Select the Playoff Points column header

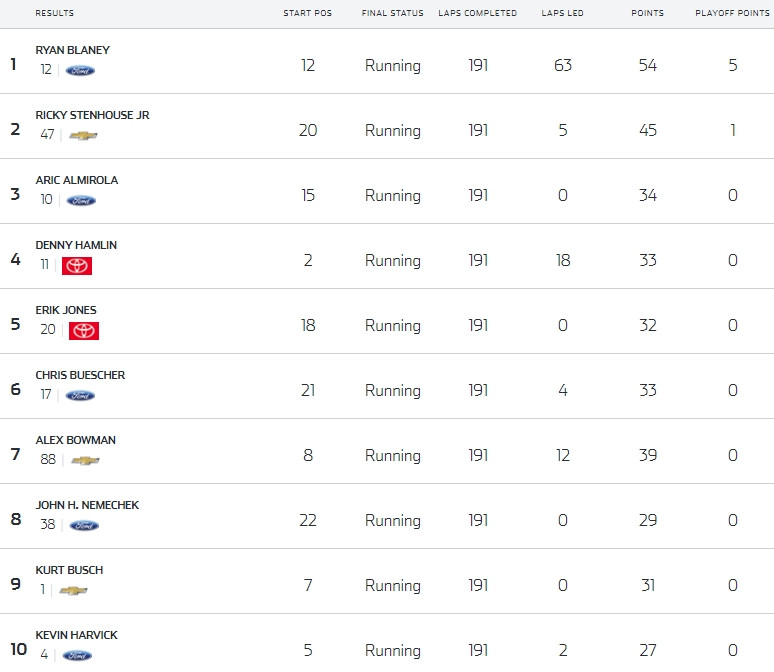[733, 13]
